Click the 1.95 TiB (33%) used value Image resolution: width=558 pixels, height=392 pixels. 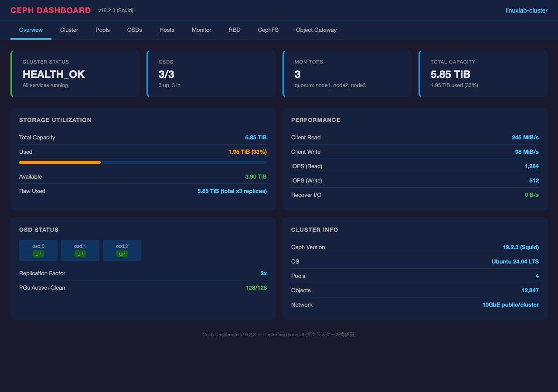point(248,152)
